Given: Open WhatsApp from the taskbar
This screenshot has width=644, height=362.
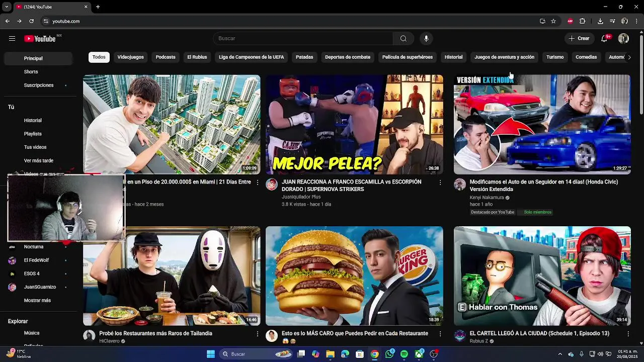Looking at the screenshot, I should click(x=390, y=354).
